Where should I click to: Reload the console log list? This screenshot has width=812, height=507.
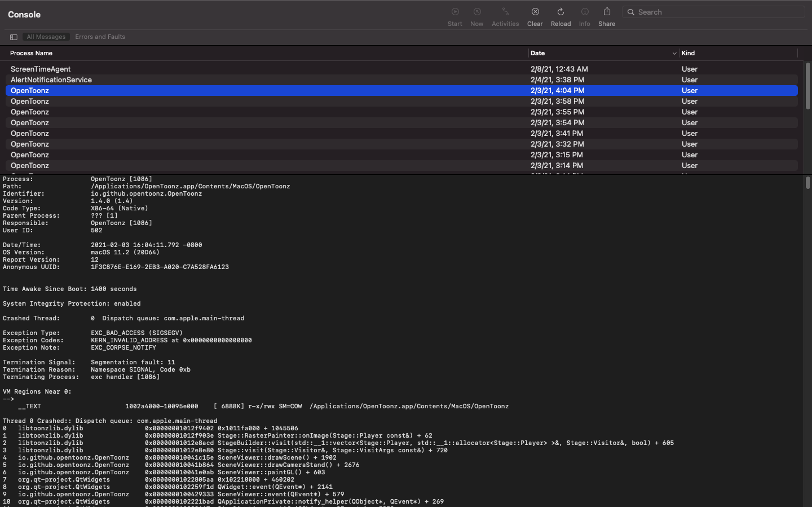click(x=561, y=12)
